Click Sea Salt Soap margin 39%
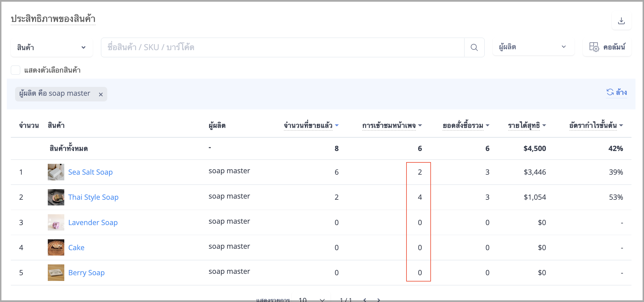This screenshot has width=644, height=302. (x=616, y=172)
